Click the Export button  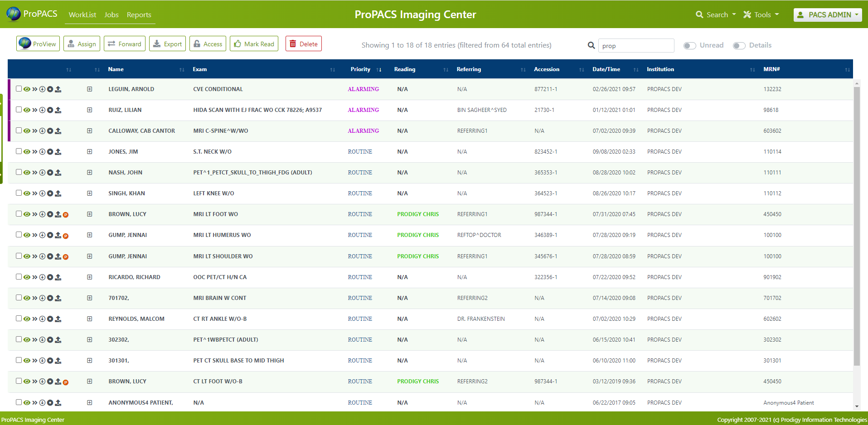click(x=167, y=43)
